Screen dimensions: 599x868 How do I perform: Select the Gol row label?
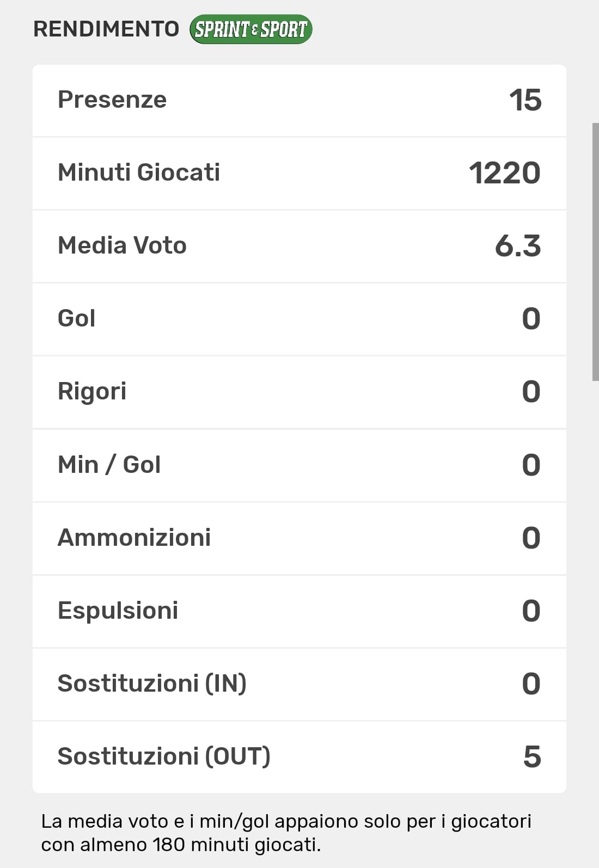77,318
